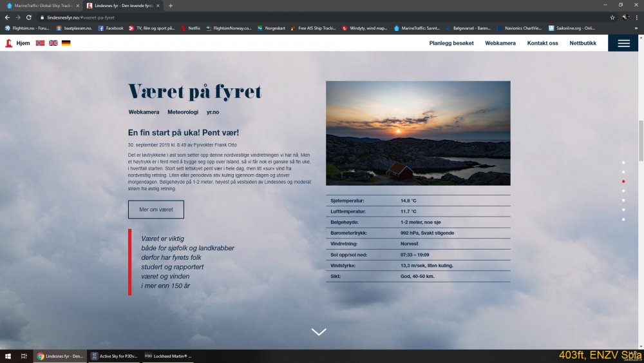Image resolution: width=644 pixels, height=363 pixels.
Task: Open the baatplassen.no bookmark
Action: pyautogui.click(x=74, y=28)
